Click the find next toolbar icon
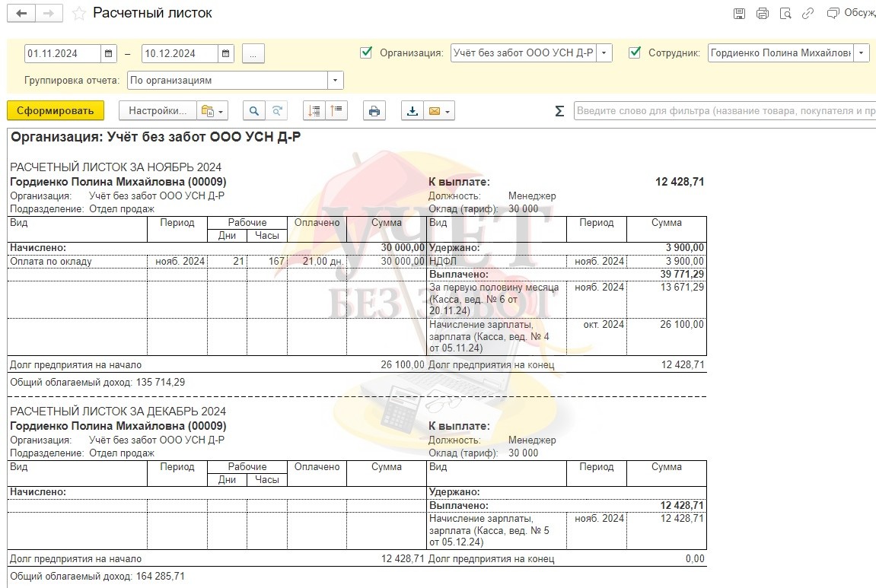The image size is (876, 588). coord(276,110)
